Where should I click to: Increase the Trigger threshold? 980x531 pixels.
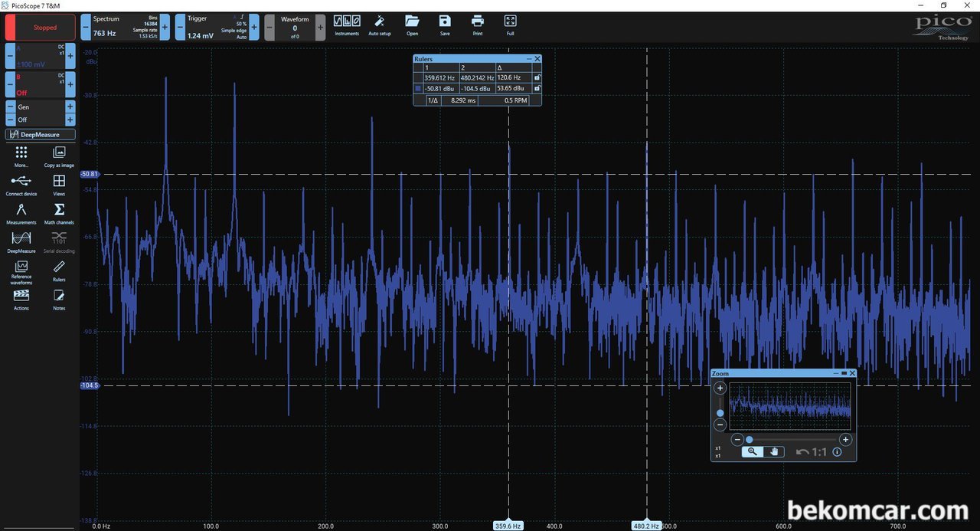point(254,28)
